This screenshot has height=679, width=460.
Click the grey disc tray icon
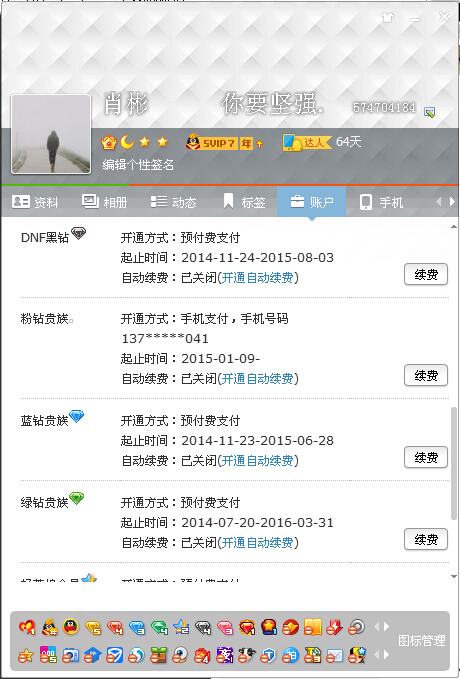pyautogui.click(x=356, y=627)
